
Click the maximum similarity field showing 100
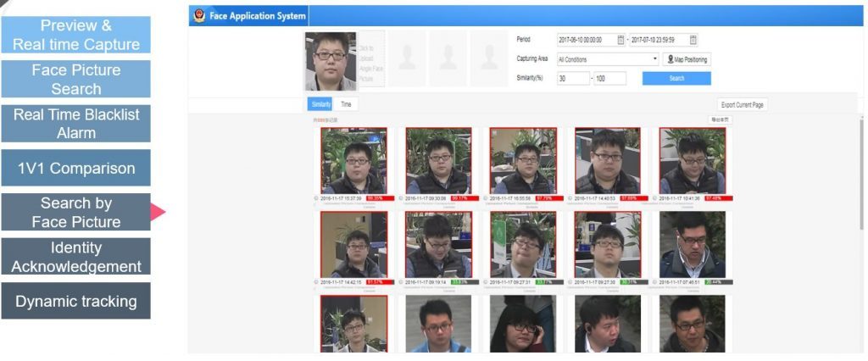[x=609, y=79]
